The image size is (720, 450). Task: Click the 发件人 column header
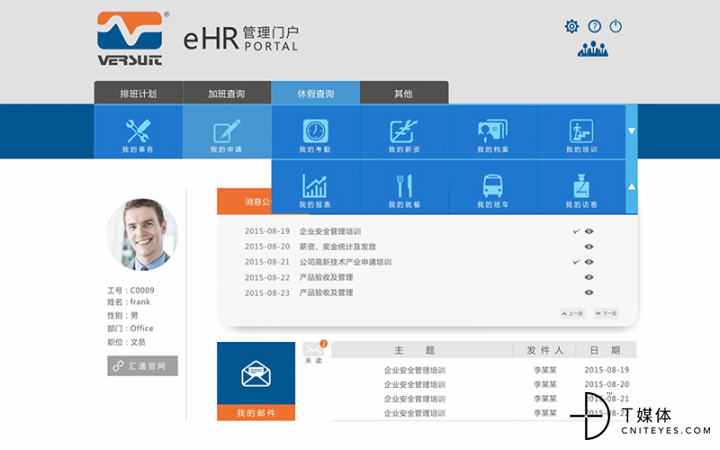[x=545, y=350]
